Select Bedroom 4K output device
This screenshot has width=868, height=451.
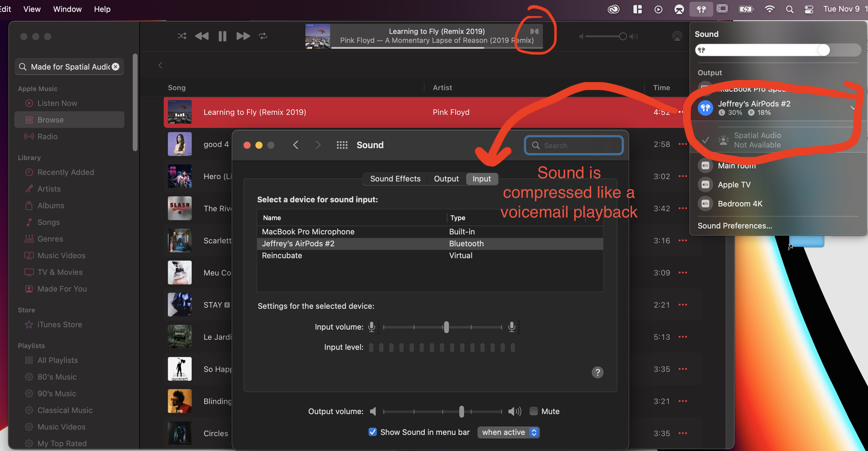(740, 204)
